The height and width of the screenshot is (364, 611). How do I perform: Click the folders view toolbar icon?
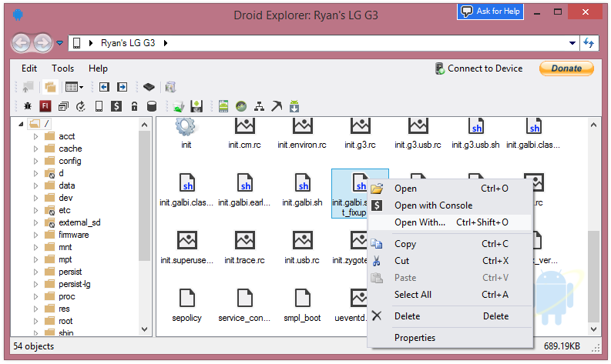[50, 87]
